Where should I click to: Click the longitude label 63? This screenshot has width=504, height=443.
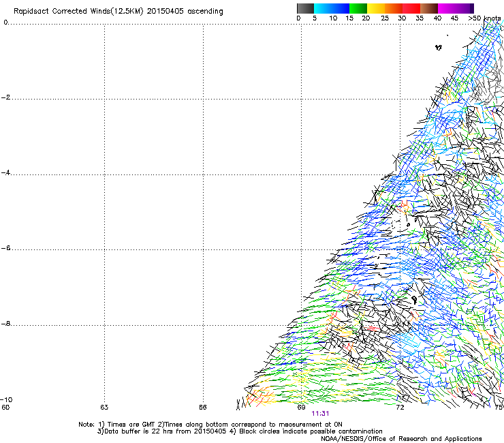(x=104, y=408)
